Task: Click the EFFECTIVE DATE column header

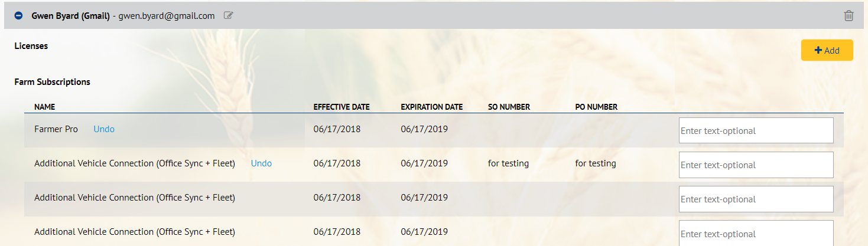Action: [x=342, y=107]
